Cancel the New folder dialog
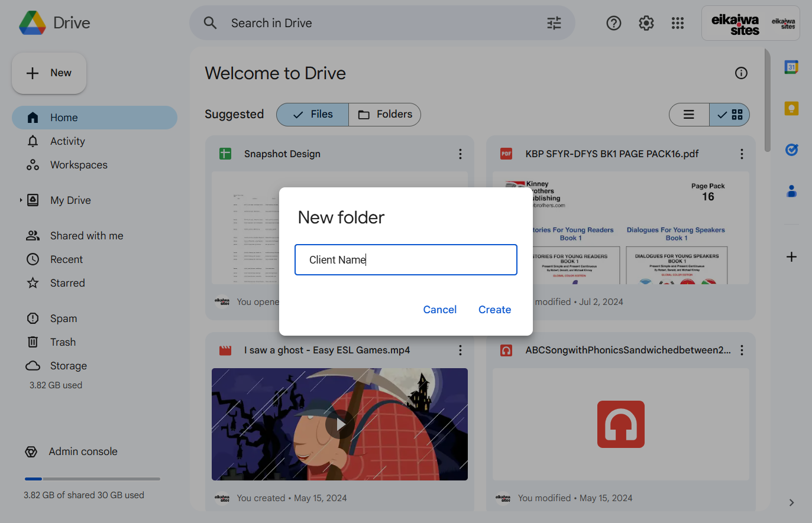 [x=440, y=310]
